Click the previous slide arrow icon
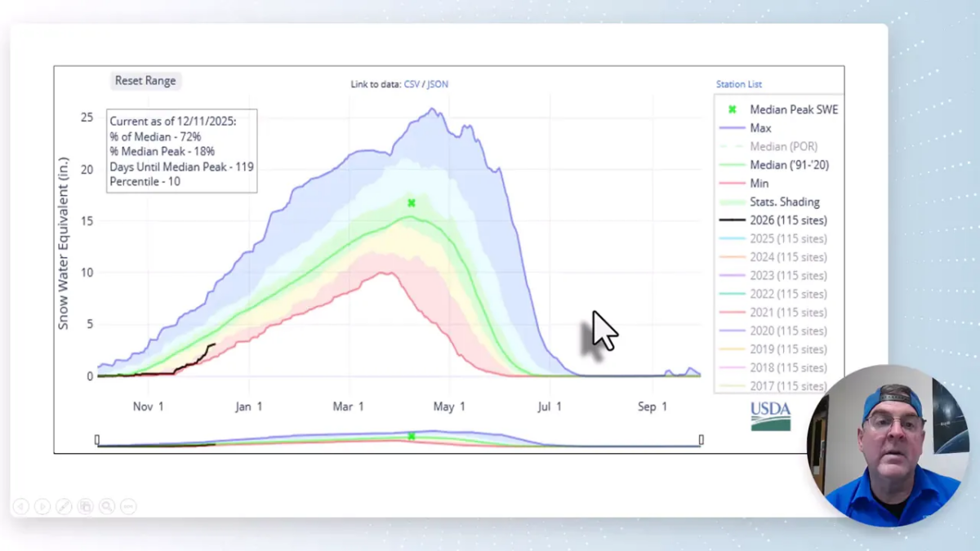Image resolution: width=980 pixels, height=551 pixels. pyautogui.click(x=21, y=507)
